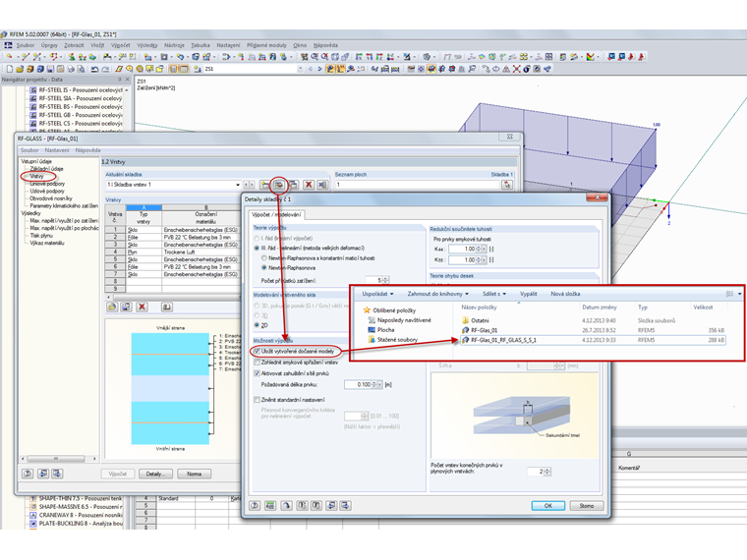The image size is (747, 560).
Task: Delete layers red X below table
Action: pos(142,308)
